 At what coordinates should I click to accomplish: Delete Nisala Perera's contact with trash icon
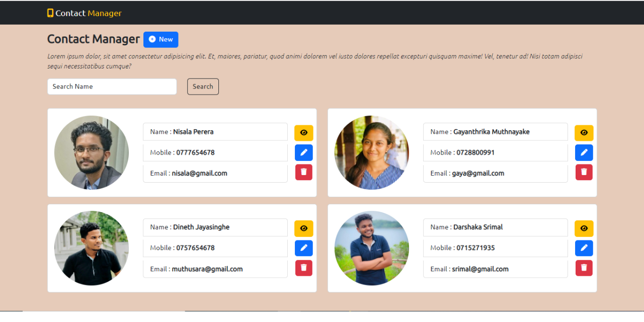304,172
